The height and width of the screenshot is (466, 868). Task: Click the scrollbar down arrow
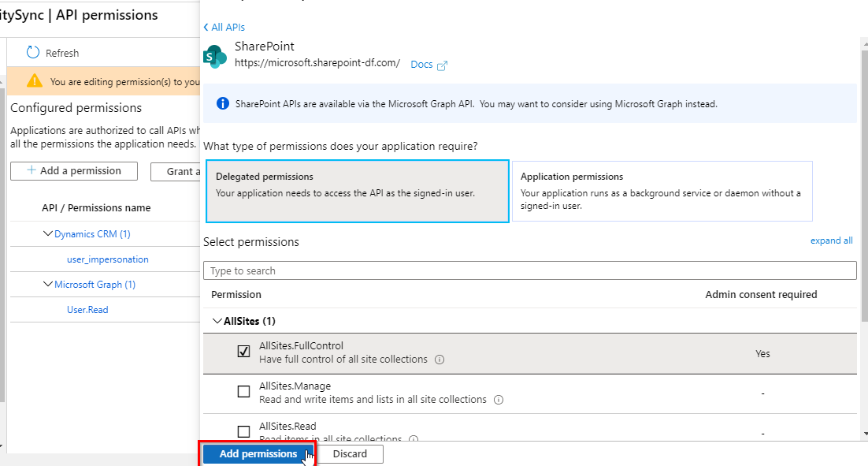[865, 434]
